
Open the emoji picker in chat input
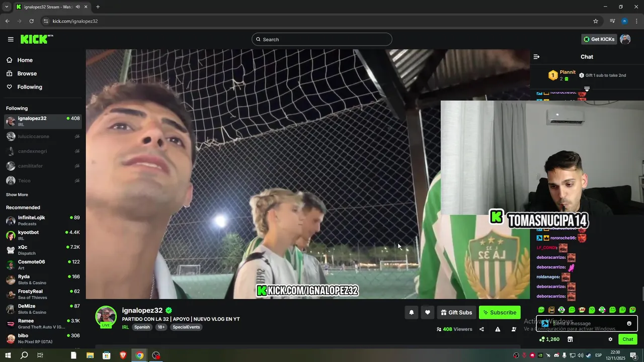click(x=629, y=323)
